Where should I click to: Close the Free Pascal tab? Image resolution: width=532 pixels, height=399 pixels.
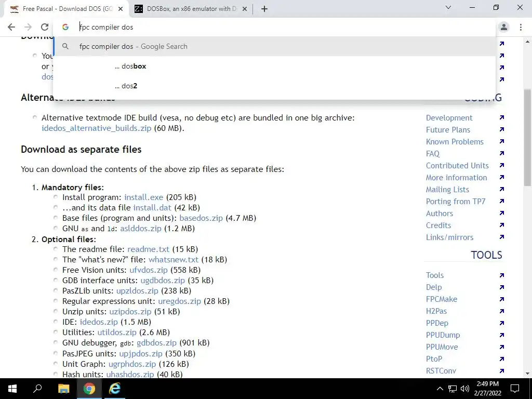(121, 9)
